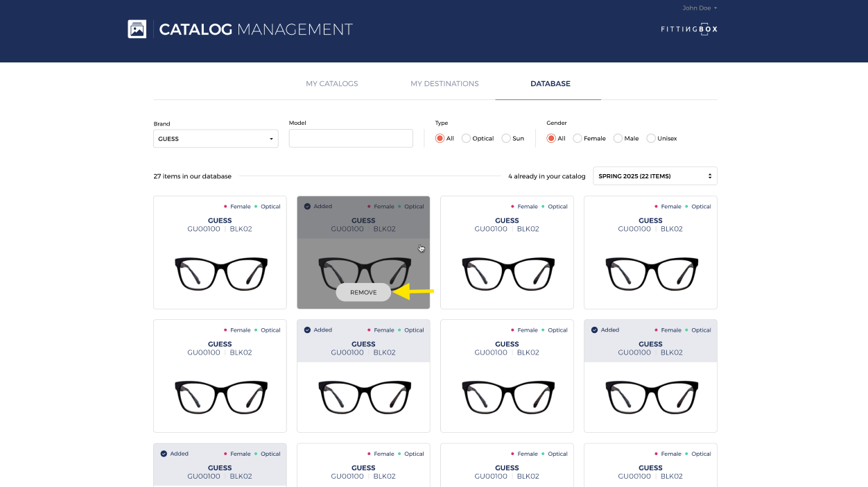Click Added checkmark on second-row second card

pos(307,330)
